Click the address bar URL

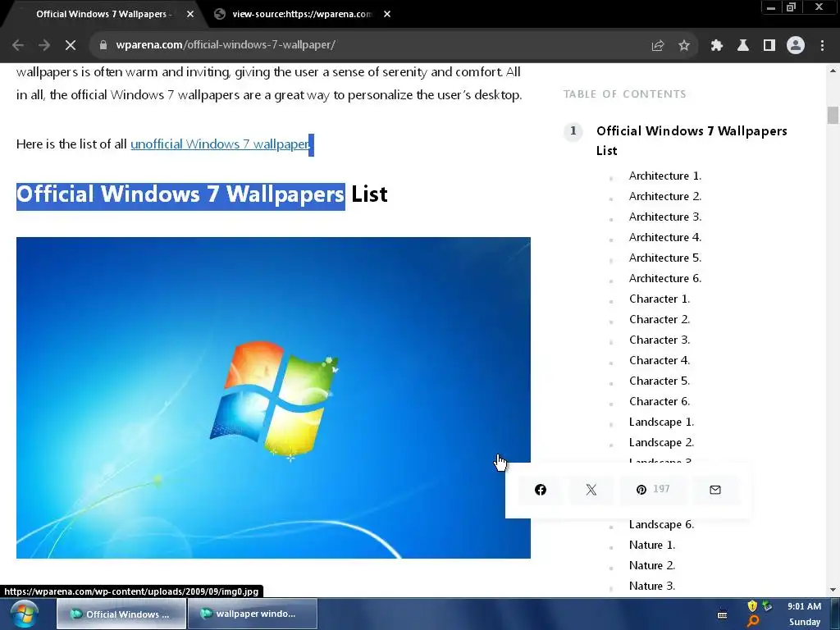(226, 45)
